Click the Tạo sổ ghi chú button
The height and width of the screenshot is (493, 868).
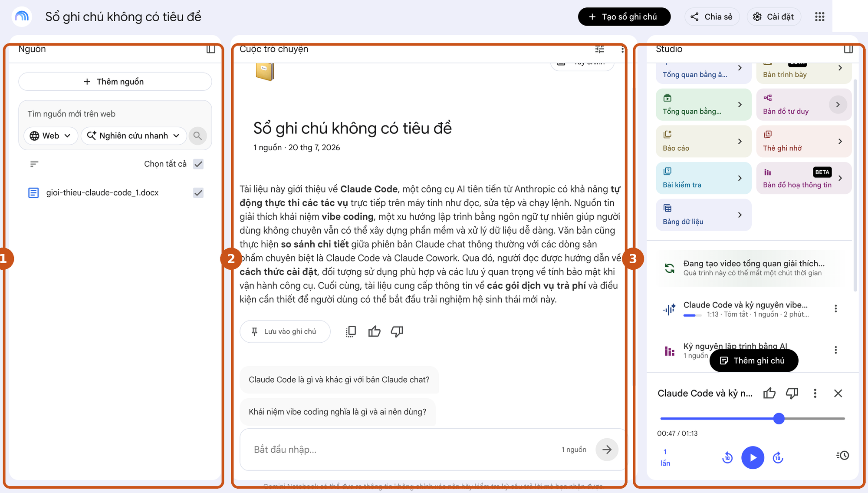point(624,17)
